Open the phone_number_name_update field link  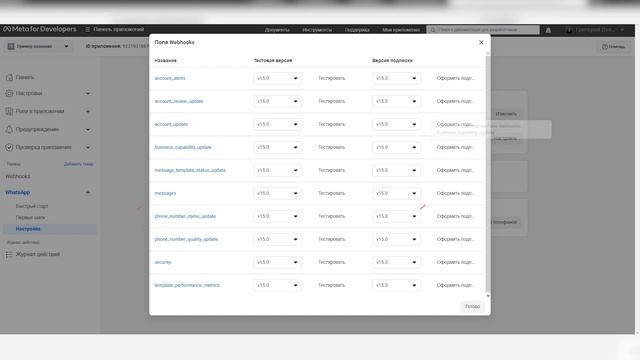185,216
